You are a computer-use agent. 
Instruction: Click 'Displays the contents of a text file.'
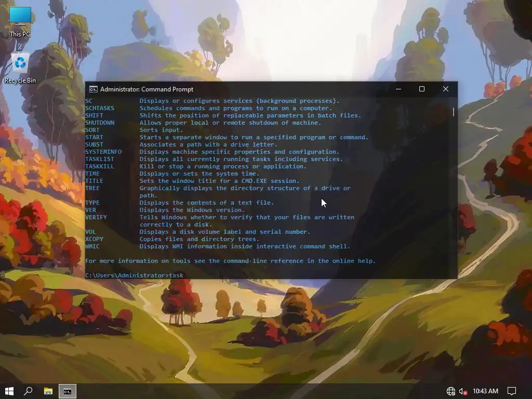click(207, 203)
